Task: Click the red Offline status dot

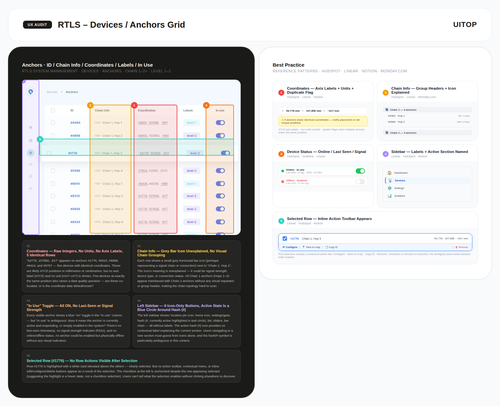Action: 283,182
